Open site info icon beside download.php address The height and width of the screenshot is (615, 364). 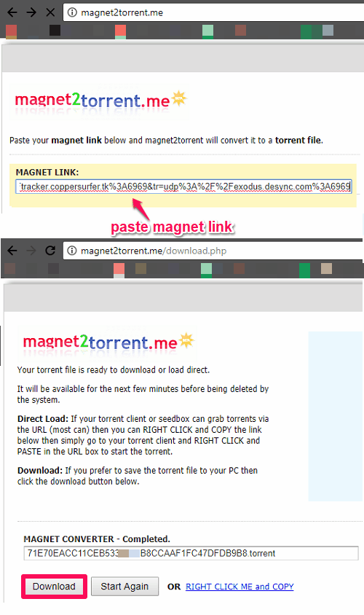(x=72, y=251)
